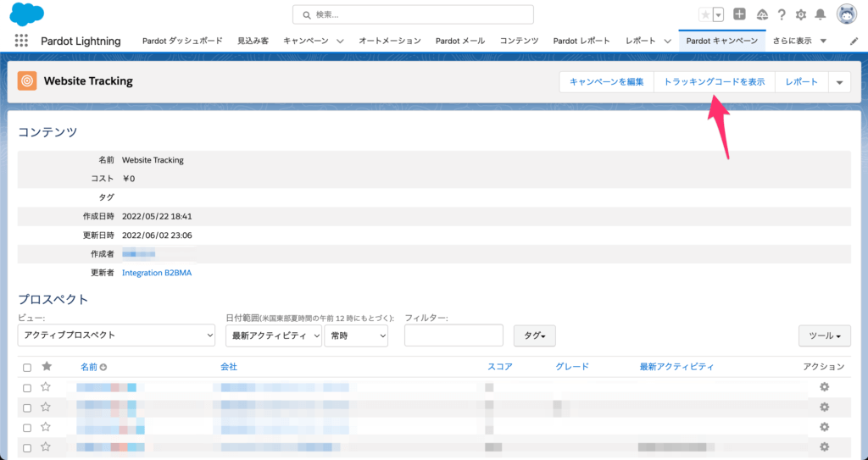Click the star column header icon
This screenshot has width=868, height=460.
pos(47,366)
